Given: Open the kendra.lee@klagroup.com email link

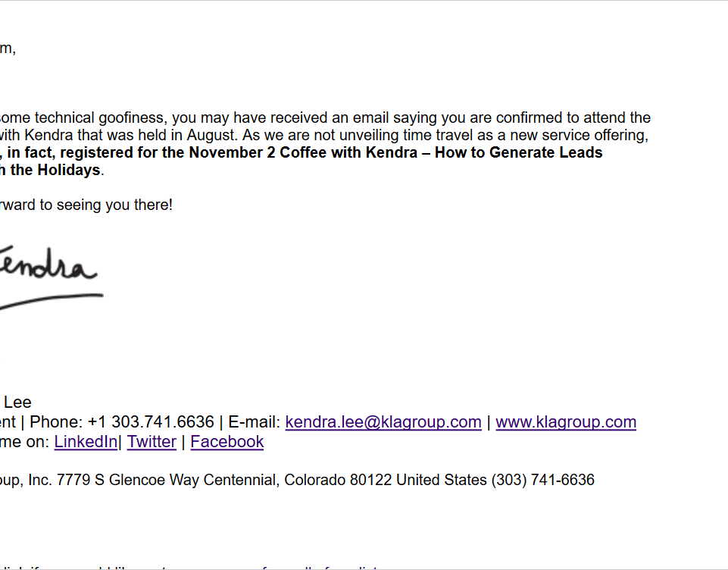Looking at the screenshot, I should click(x=383, y=422).
